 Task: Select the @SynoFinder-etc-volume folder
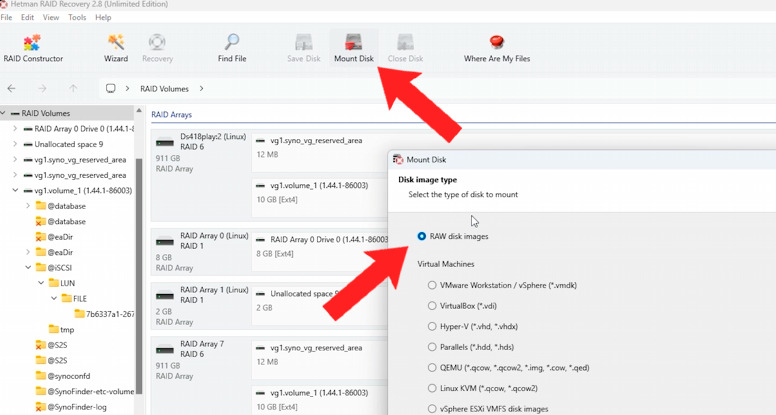85,391
